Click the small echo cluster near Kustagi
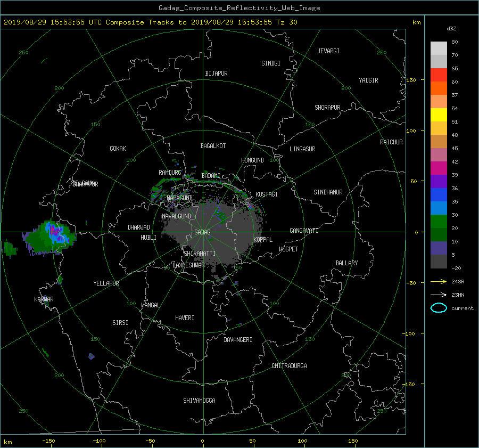This screenshot has height=448, width=479. coord(250,206)
